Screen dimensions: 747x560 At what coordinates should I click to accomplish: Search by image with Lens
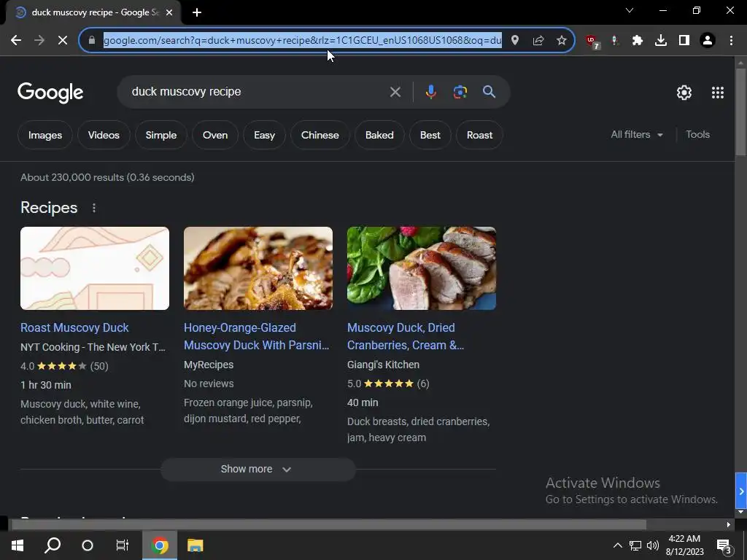[460, 92]
